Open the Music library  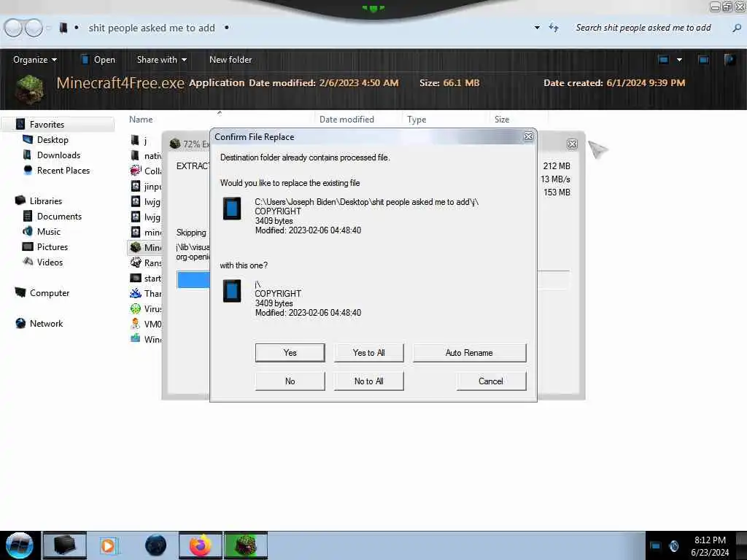[x=49, y=231]
